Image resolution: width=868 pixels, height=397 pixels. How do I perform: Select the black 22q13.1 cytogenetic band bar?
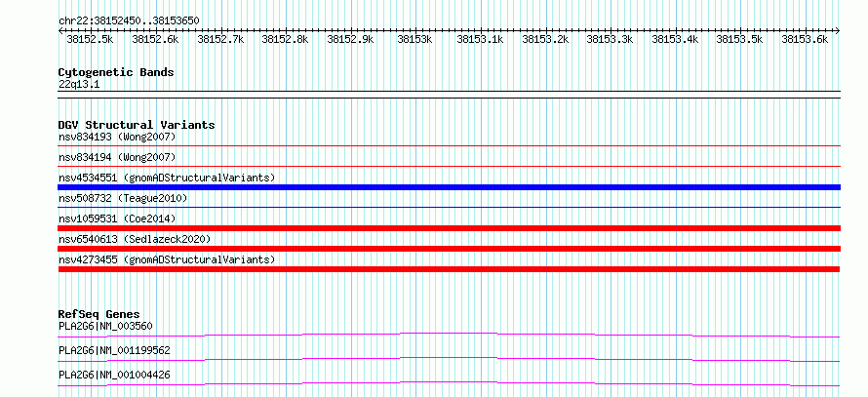click(449, 95)
